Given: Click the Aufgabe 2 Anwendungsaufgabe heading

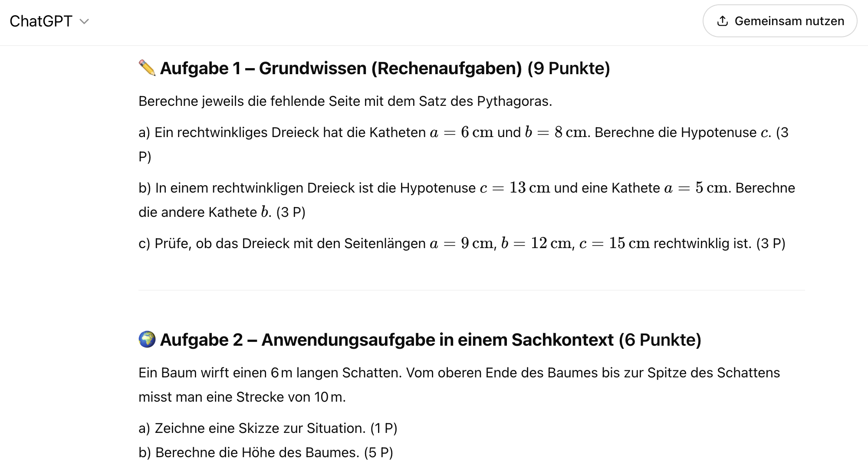Looking at the screenshot, I should 431,340.
